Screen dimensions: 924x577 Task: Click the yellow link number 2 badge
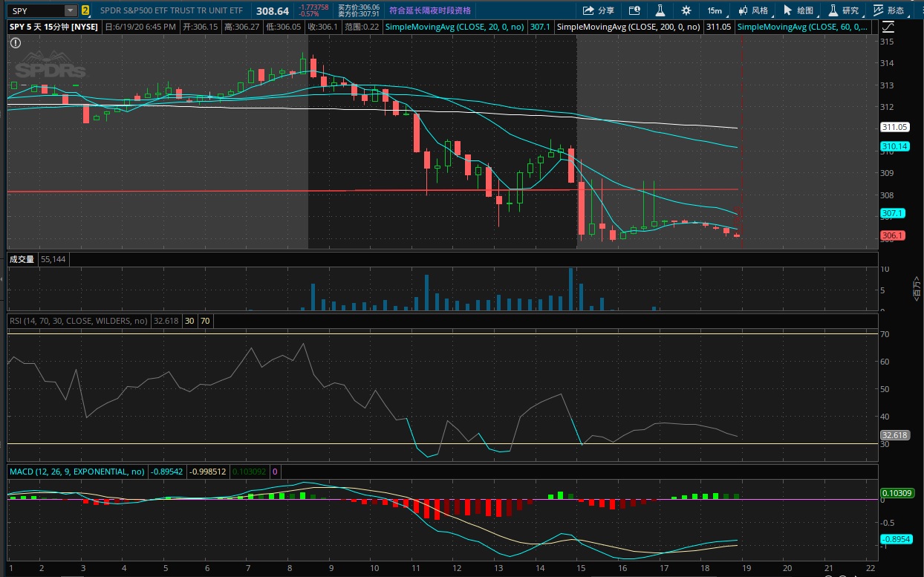[x=85, y=10]
